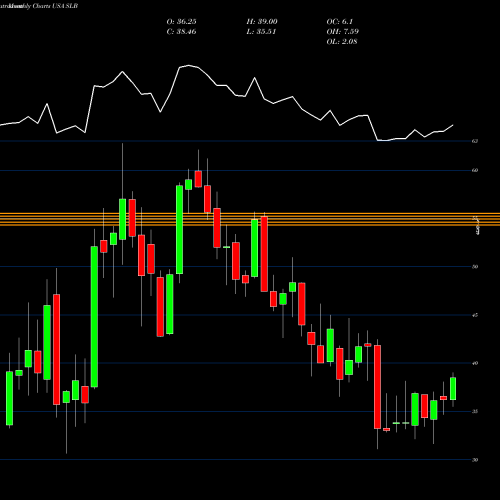Click the 45 price axis label

point(475,315)
